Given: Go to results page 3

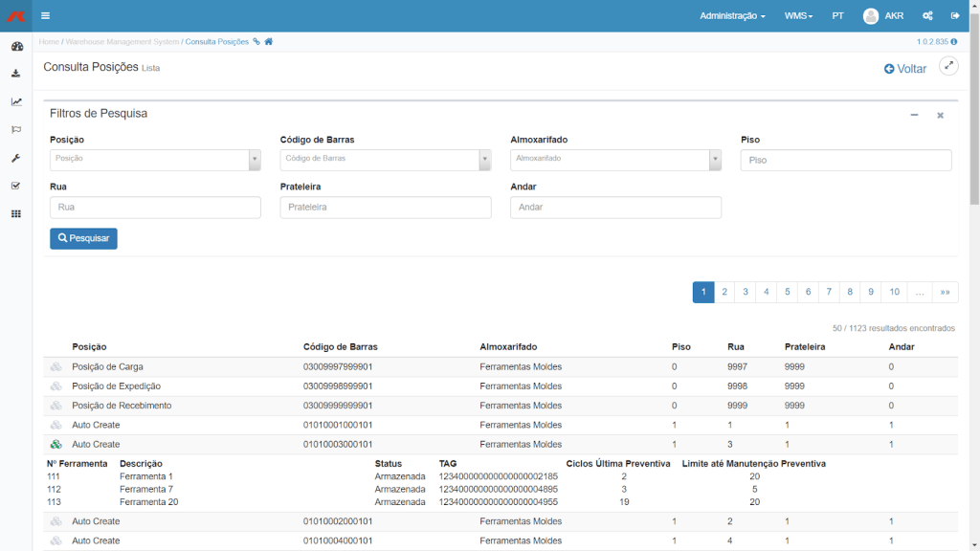Looking at the screenshot, I should pos(745,292).
